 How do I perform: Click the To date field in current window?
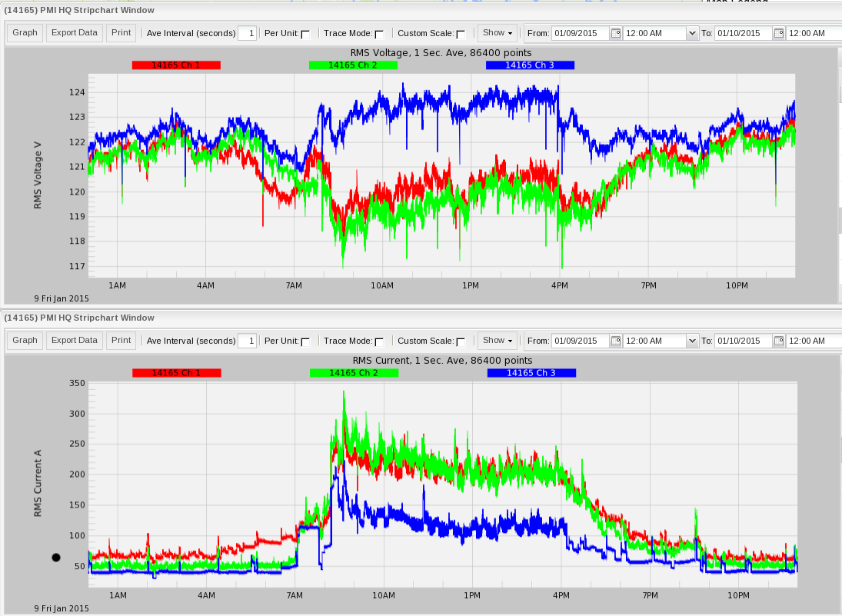[x=743, y=341]
